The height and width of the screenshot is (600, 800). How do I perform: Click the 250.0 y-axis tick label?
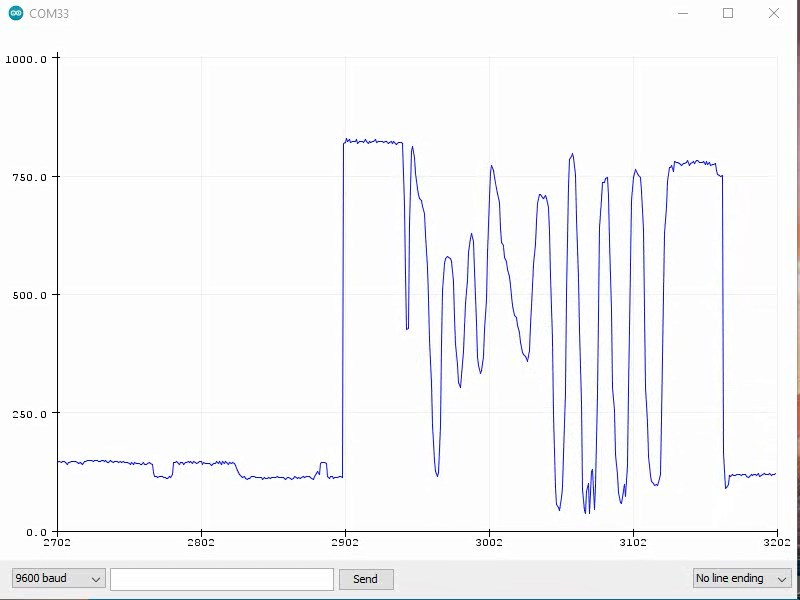(30, 413)
